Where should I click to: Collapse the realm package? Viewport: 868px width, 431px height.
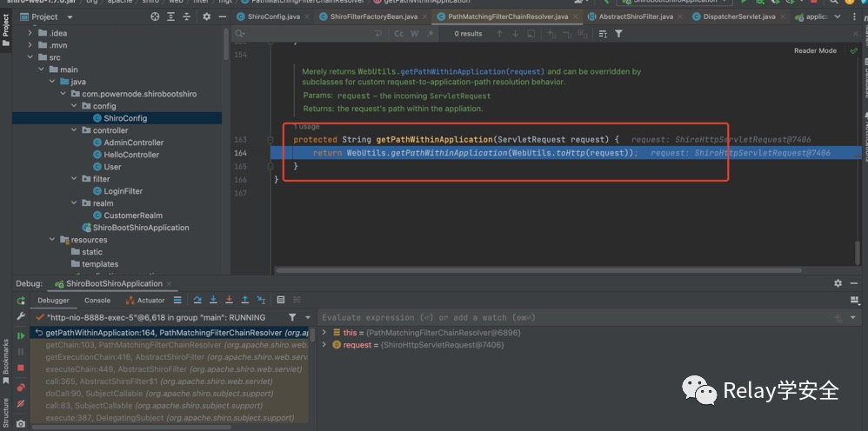pos(74,203)
